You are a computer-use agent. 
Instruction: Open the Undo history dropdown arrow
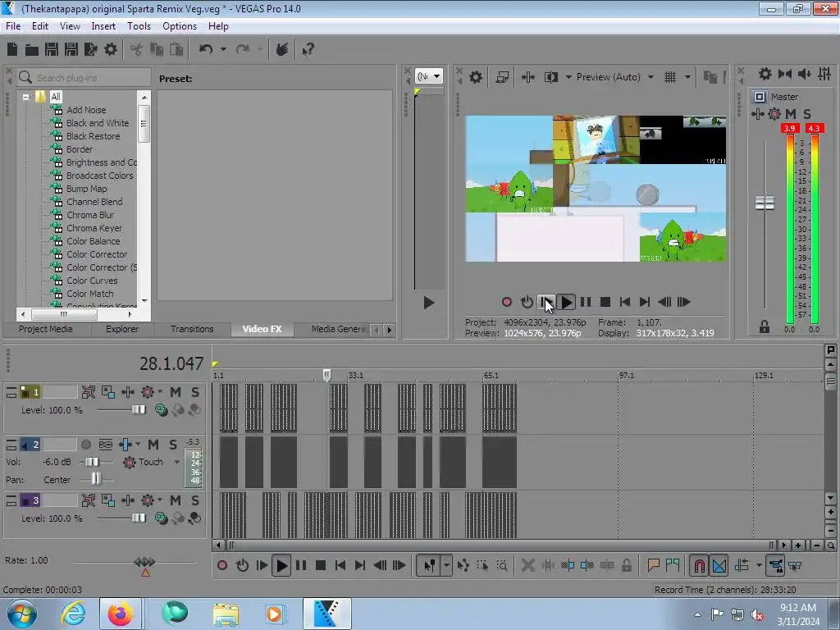tap(223, 49)
